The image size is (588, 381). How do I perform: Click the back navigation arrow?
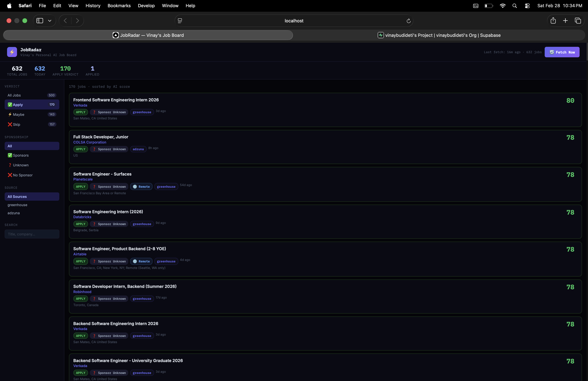coord(65,21)
